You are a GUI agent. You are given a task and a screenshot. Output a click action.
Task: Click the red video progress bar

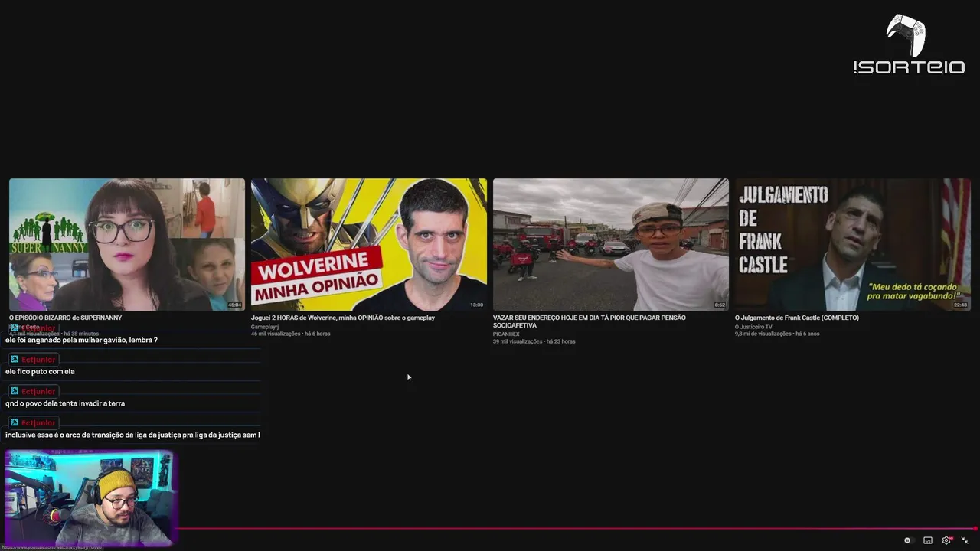[x=576, y=528]
